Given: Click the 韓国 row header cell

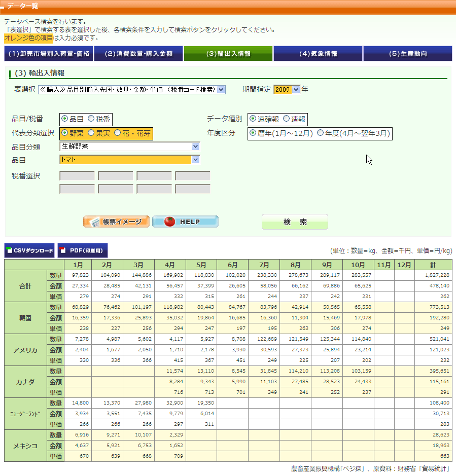Looking at the screenshot, I should 25,318.
